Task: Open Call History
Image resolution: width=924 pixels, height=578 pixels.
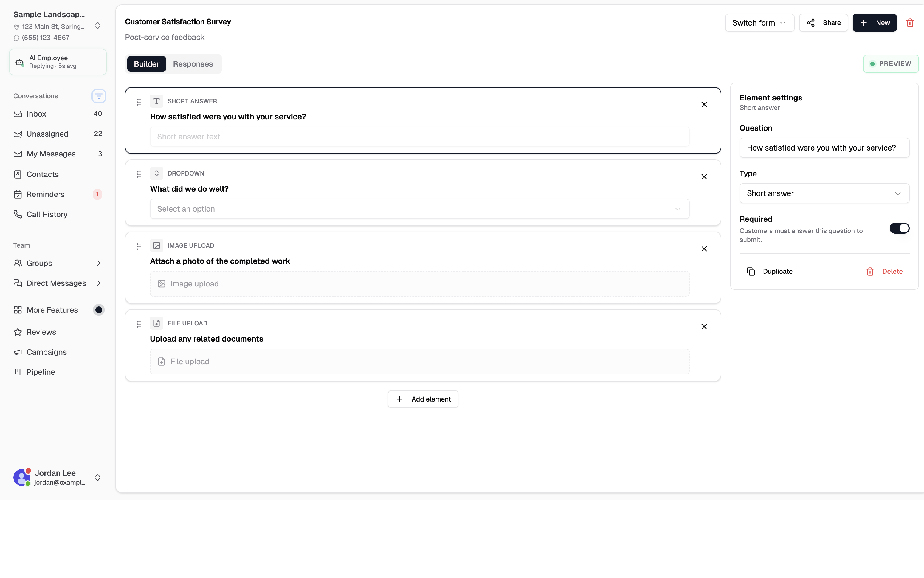Action: (58, 214)
